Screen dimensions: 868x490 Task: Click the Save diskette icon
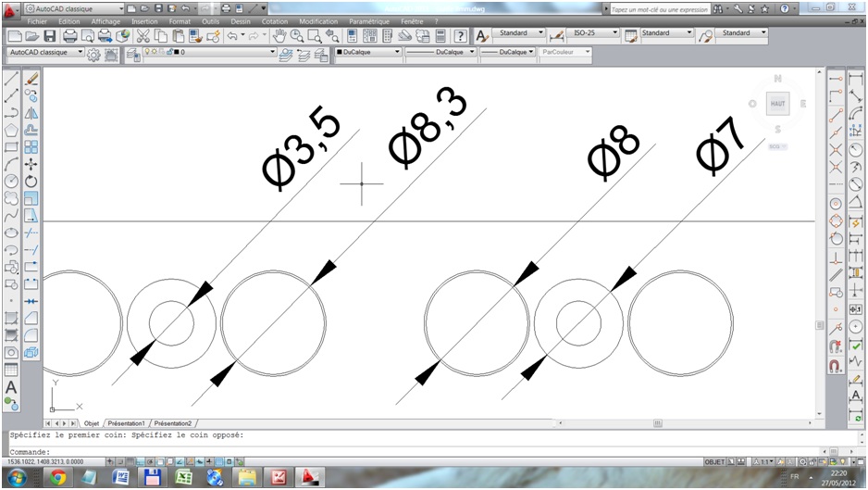click(x=50, y=36)
